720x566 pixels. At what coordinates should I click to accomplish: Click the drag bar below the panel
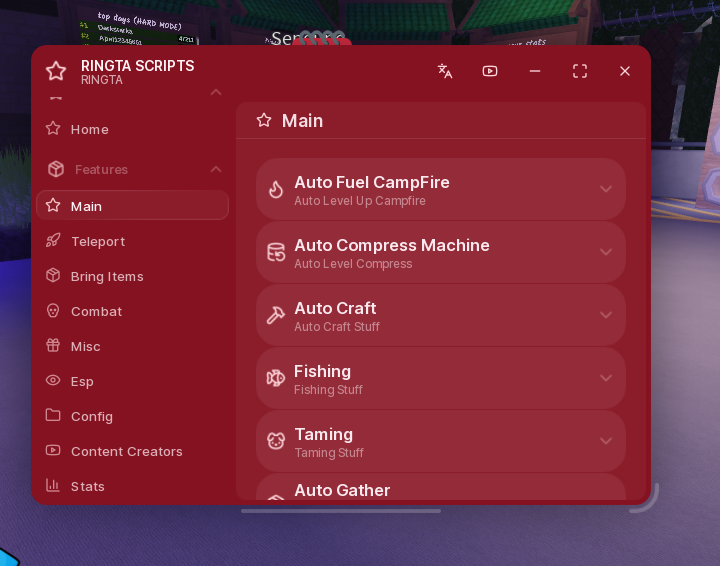341,511
